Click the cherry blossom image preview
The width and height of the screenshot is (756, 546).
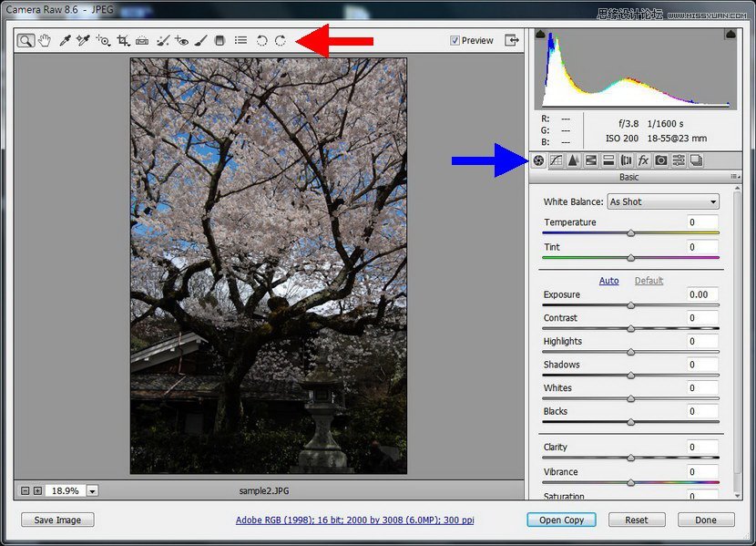point(269,266)
